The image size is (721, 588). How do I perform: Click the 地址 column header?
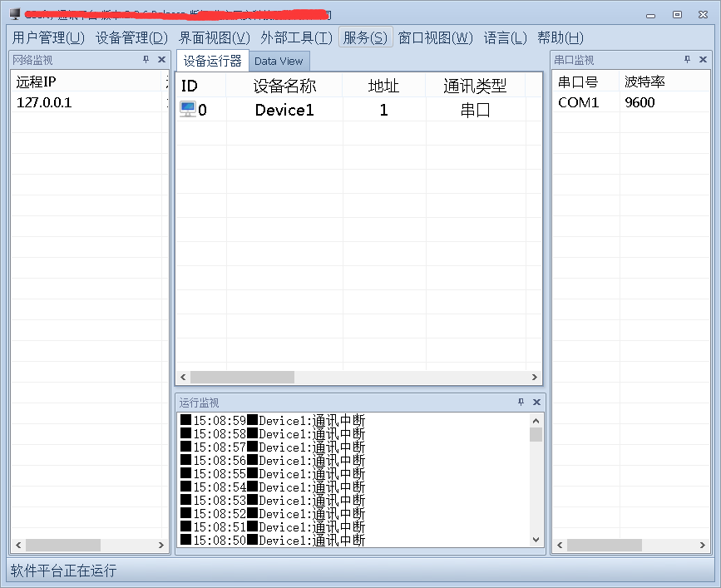click(384, 86)
